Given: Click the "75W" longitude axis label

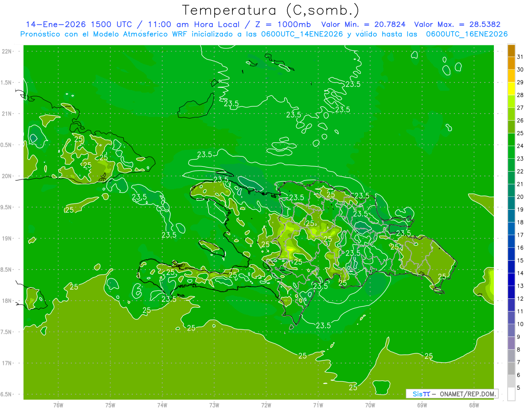Looking at the screenshot, I should [110, 405].
